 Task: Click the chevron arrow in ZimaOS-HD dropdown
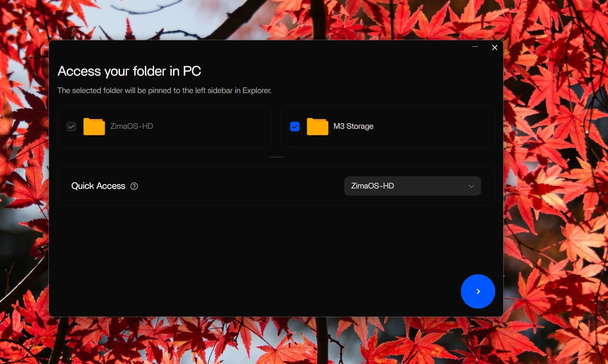(471, 186)
